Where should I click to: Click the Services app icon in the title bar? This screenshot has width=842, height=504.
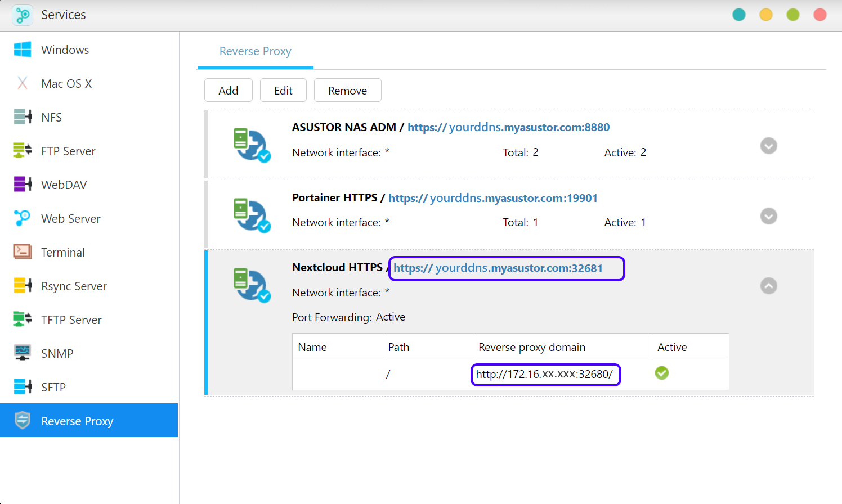(23, 15)
